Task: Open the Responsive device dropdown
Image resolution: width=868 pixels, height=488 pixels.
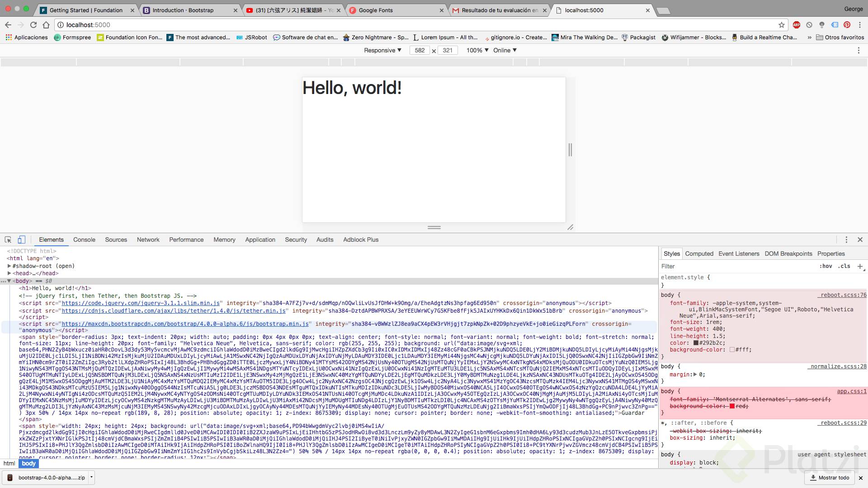Action: click(382, 50)
